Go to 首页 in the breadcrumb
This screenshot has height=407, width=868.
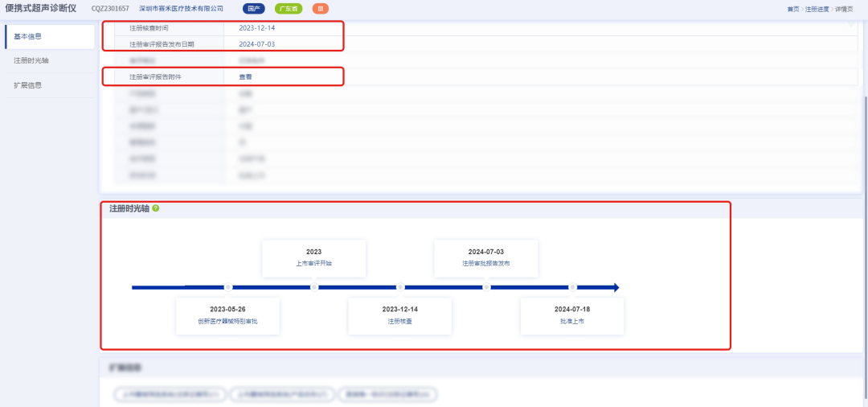792,9
